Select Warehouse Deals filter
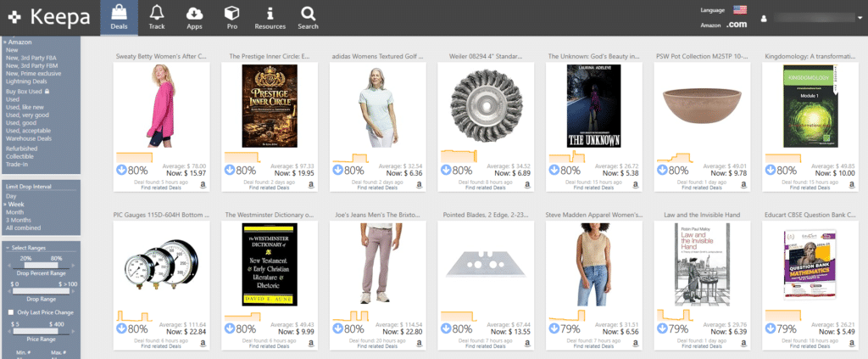Viewport: 868px width, 359px height. (x=29, y=138)
